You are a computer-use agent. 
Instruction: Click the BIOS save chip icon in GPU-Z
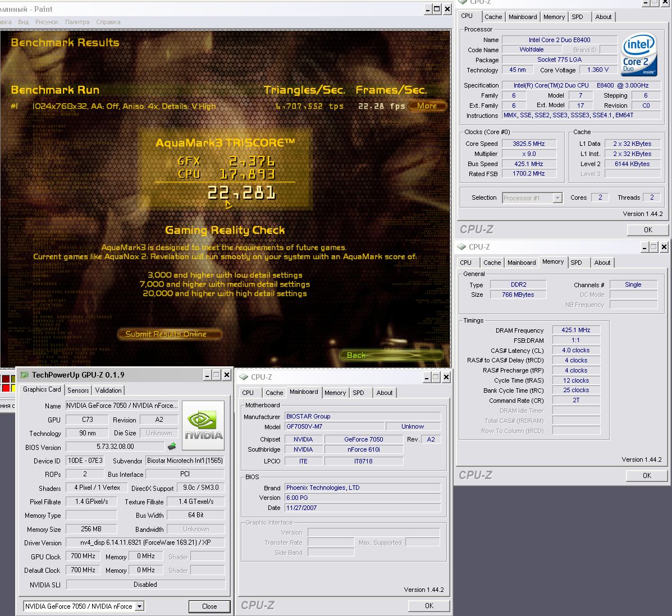point(172,447)
